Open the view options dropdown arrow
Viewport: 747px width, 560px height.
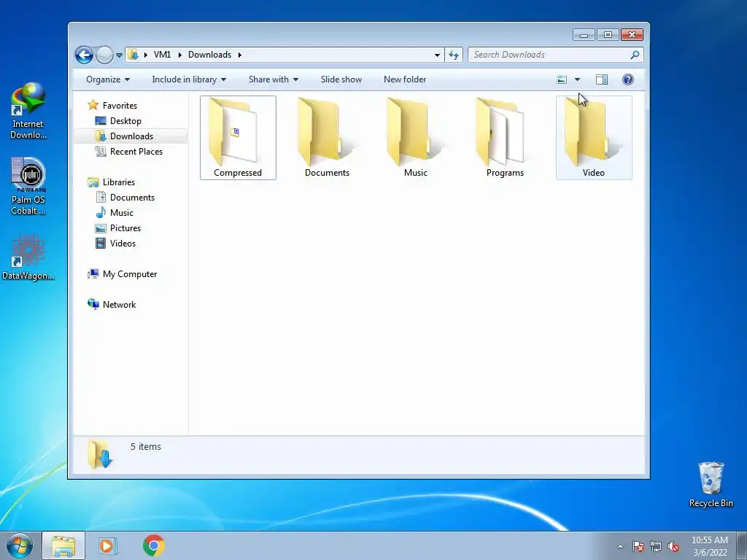(578, 79)
